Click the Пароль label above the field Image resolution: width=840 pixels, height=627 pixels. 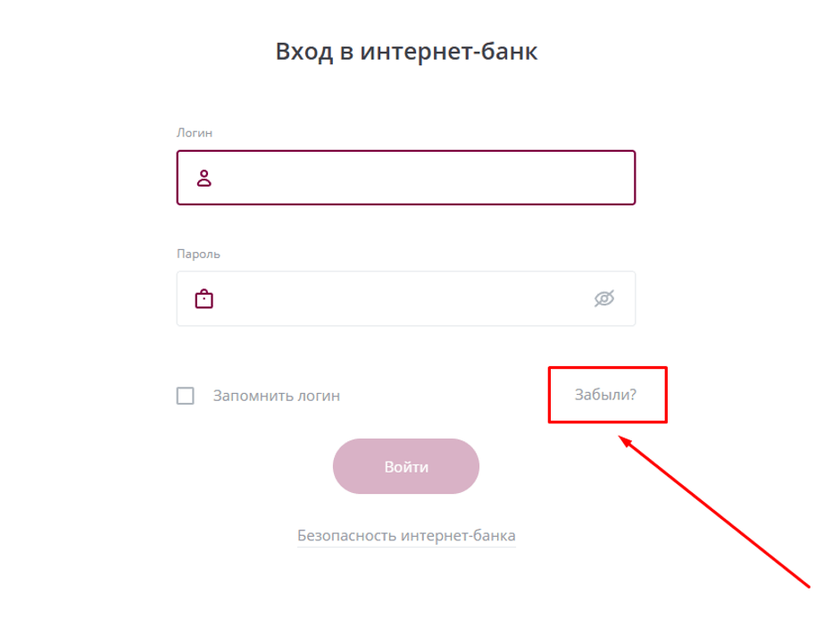pyautogui.click(x=198, y=254)
